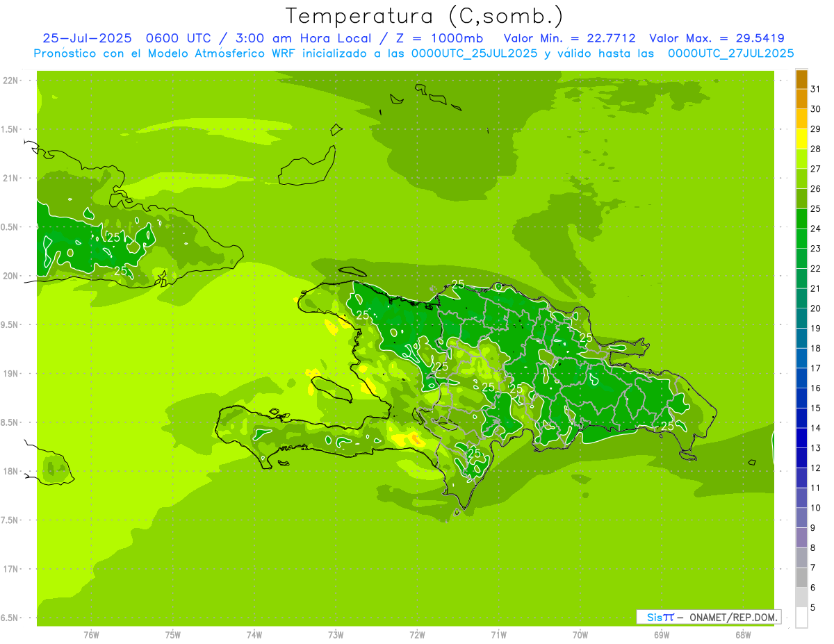Pick yellow legend swatch between 28 and 29
834x644 pixels.
pos(801,139)
